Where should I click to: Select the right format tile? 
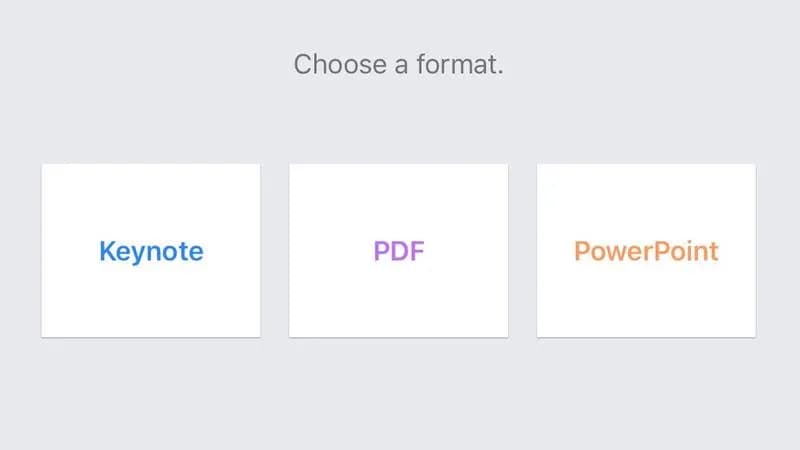coord(646,250)
